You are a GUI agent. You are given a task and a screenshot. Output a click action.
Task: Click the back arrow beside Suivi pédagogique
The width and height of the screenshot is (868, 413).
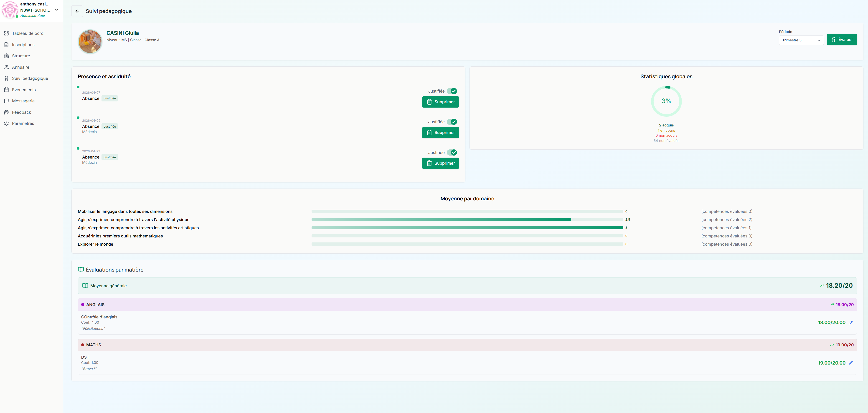[x=77, y=11]
